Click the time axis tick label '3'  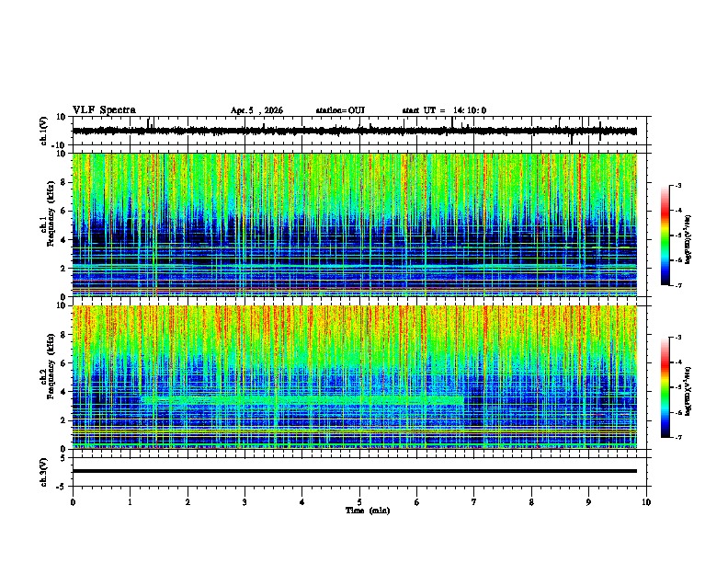[245, 502]
